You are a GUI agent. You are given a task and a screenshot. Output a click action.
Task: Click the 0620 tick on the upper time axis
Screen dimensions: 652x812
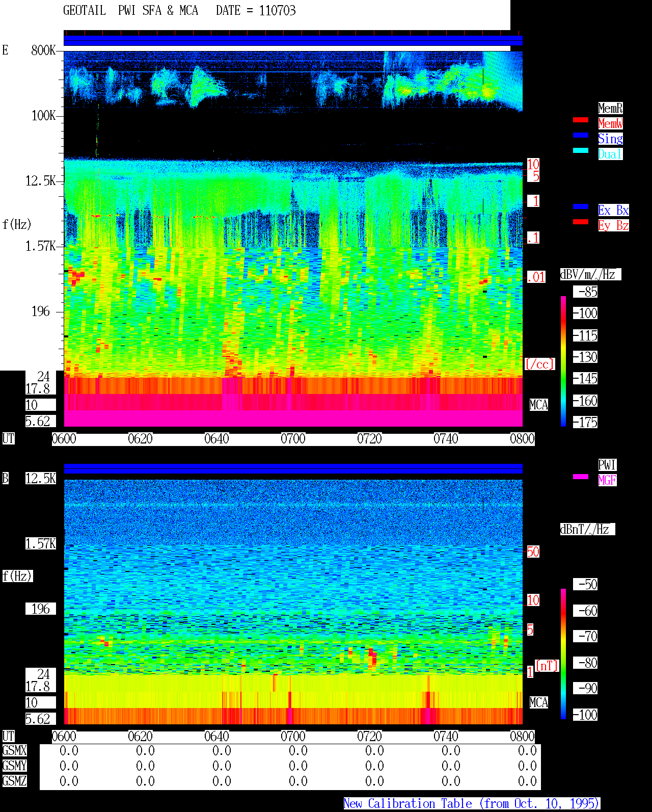[141, 439]
